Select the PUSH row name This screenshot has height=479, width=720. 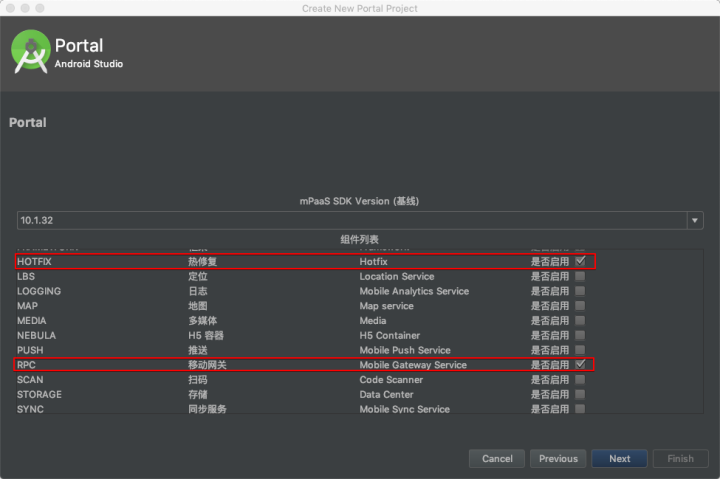30,350
